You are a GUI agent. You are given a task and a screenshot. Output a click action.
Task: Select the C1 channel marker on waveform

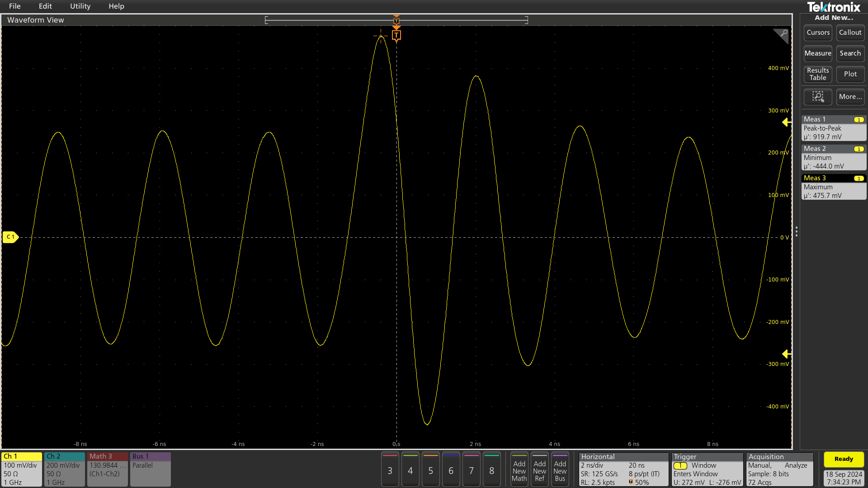10,236
